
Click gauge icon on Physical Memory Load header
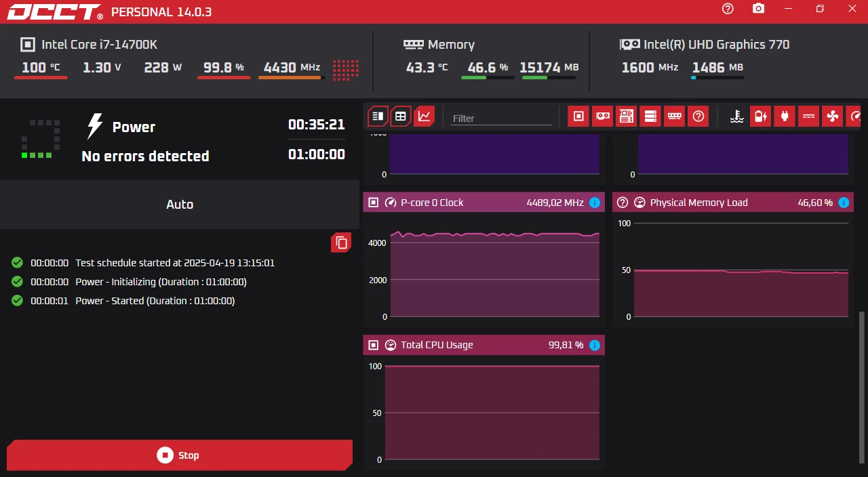point(639,203)
